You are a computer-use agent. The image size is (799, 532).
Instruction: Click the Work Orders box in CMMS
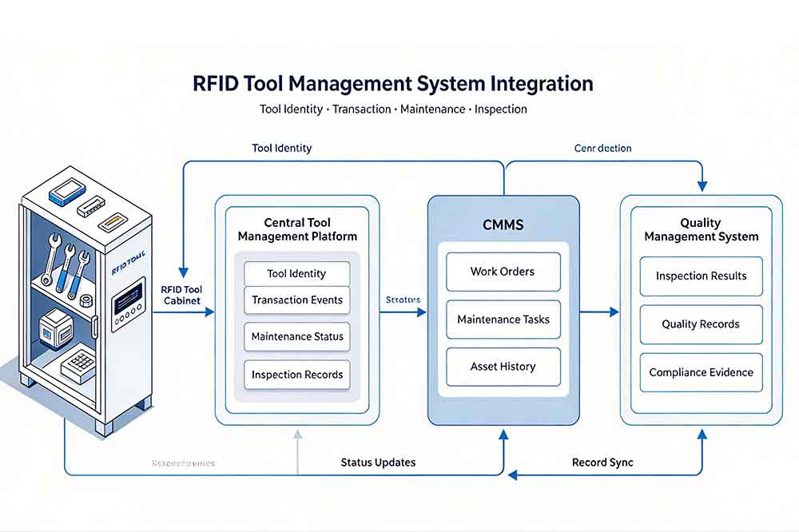point(503,272)
